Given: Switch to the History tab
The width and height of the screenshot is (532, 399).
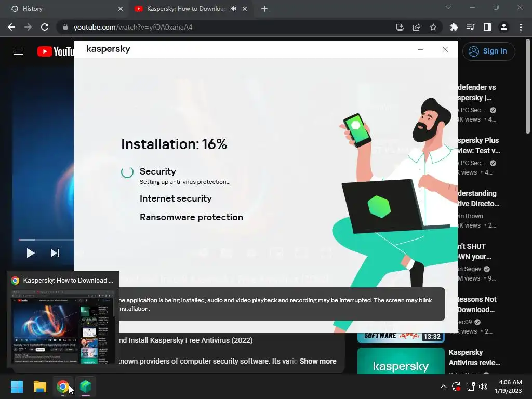Looking at the screenshot, I should point(64,9).
